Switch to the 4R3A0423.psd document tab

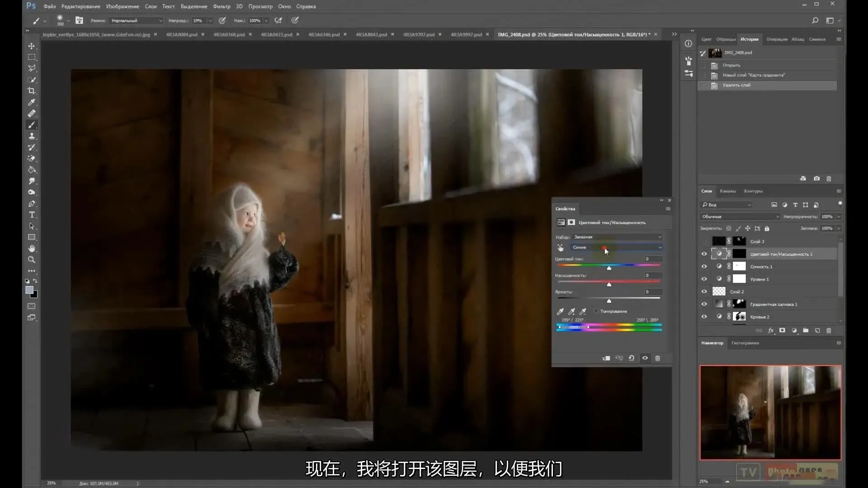click(276, 35)
